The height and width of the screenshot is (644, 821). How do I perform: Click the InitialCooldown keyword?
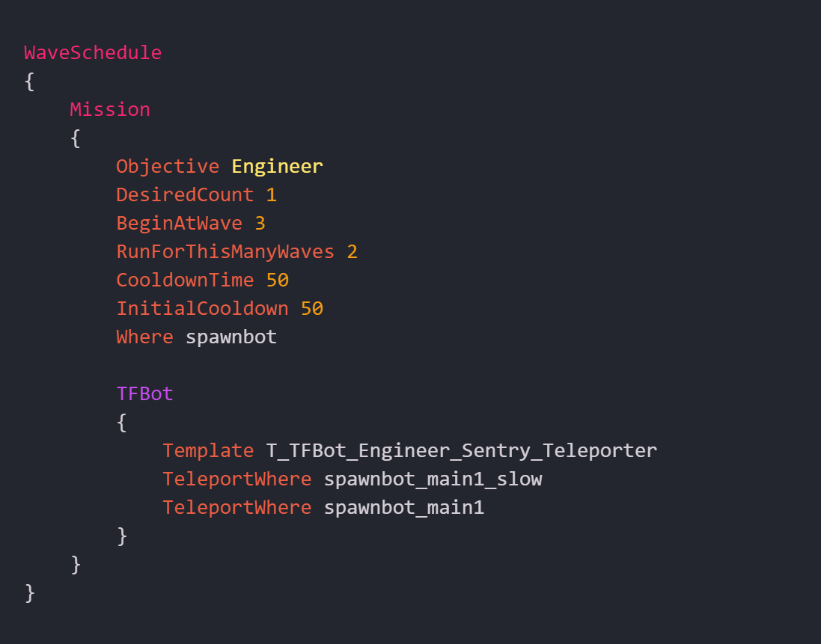click(x=202, y=309)
